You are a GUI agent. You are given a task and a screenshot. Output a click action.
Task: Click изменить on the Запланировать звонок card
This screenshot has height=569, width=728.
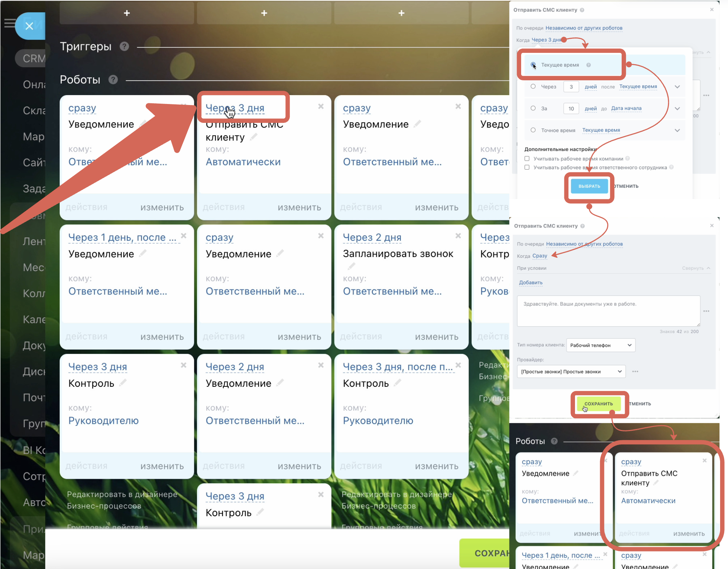click(x=436, y=337)
